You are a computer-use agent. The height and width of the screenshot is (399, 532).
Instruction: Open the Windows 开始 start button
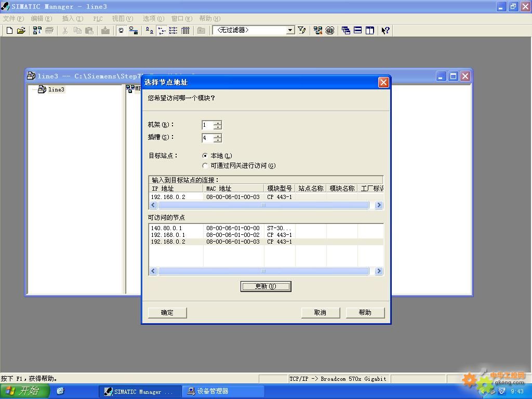pos(25,391)
